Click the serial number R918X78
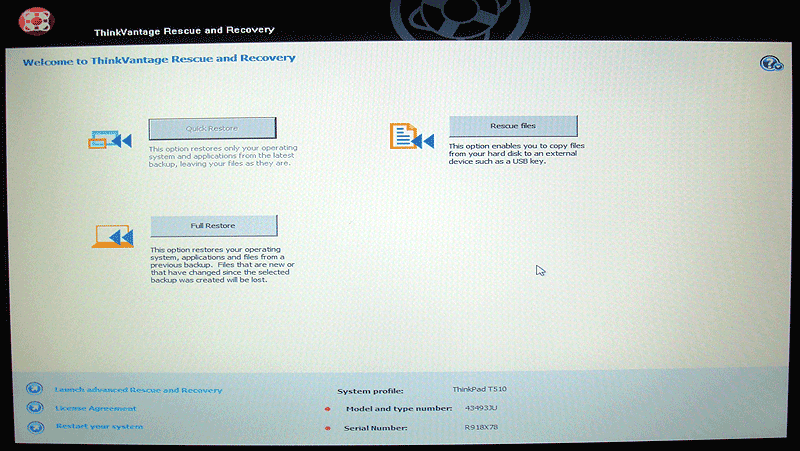Image resolution: width=800 pixels, height=451 pixels. [481, 427]
